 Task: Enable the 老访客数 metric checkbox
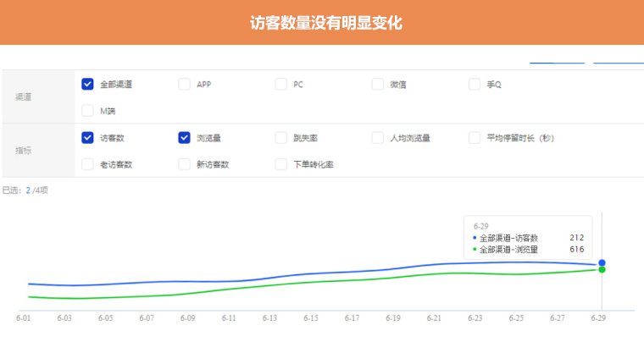tap(87, 164)
